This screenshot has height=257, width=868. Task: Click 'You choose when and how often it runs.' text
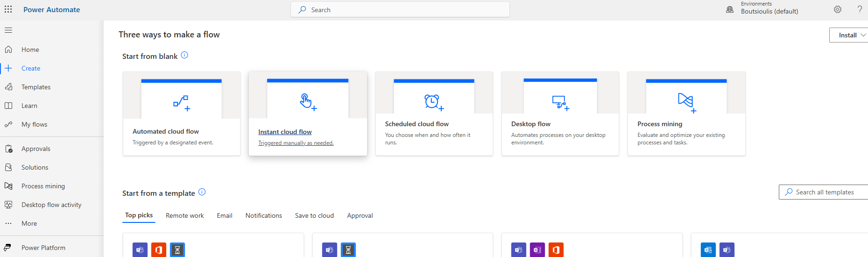428,139
